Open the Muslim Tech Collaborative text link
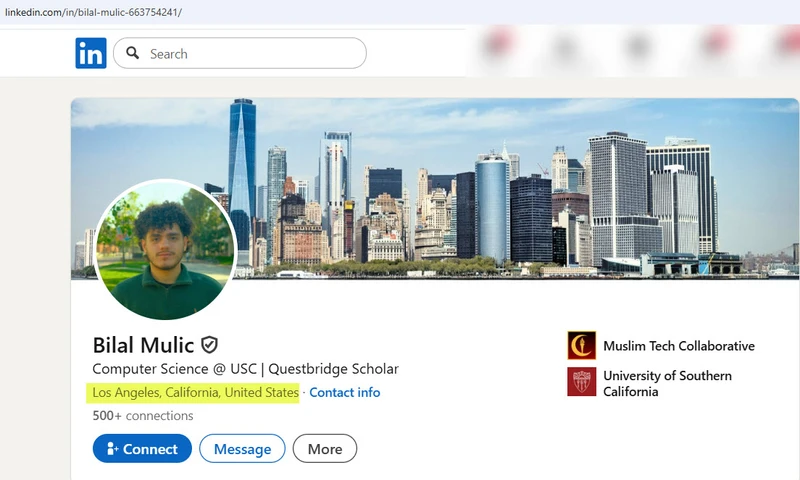Viewport: 800px width, 480px height. click(x=678, y=346)
